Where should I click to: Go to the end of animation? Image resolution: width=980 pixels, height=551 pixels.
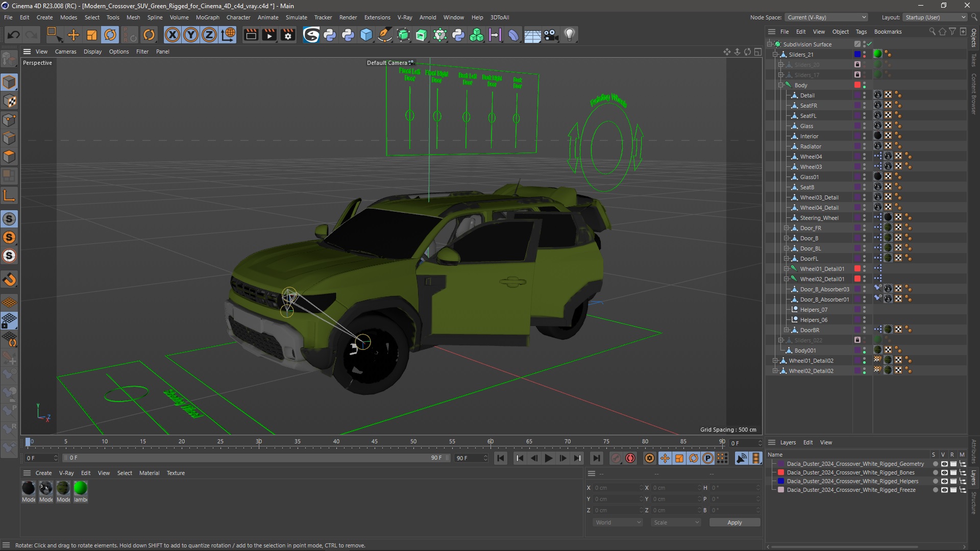(x=596, y=458)
